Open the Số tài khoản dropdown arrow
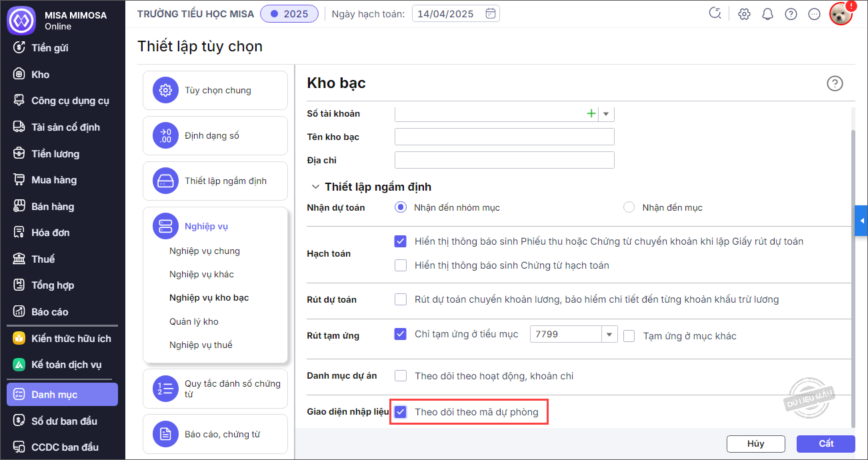The height and width of the screenshot is (460, 868). coord(606,114)
